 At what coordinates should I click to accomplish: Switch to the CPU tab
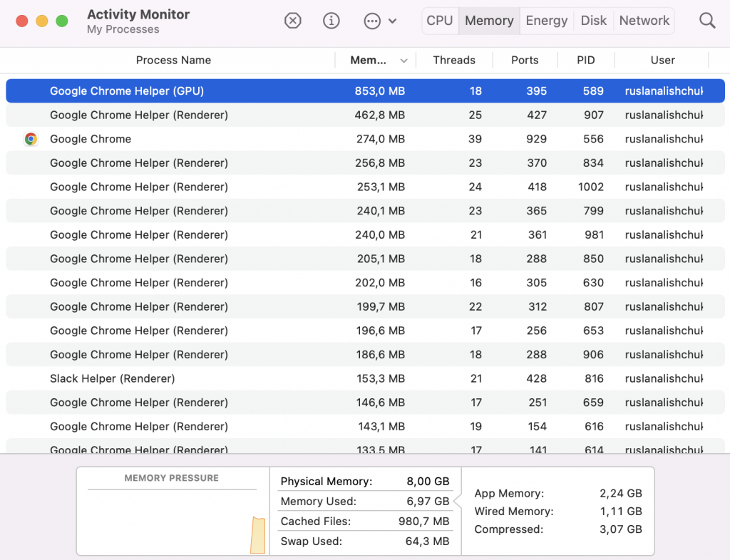439,21
